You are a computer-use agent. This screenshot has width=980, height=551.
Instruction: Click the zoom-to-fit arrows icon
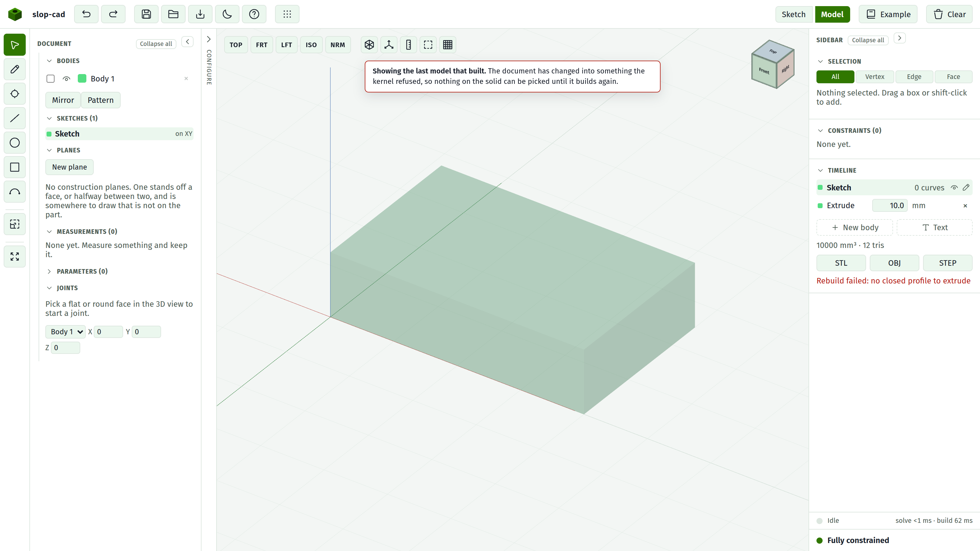point(14,257)
